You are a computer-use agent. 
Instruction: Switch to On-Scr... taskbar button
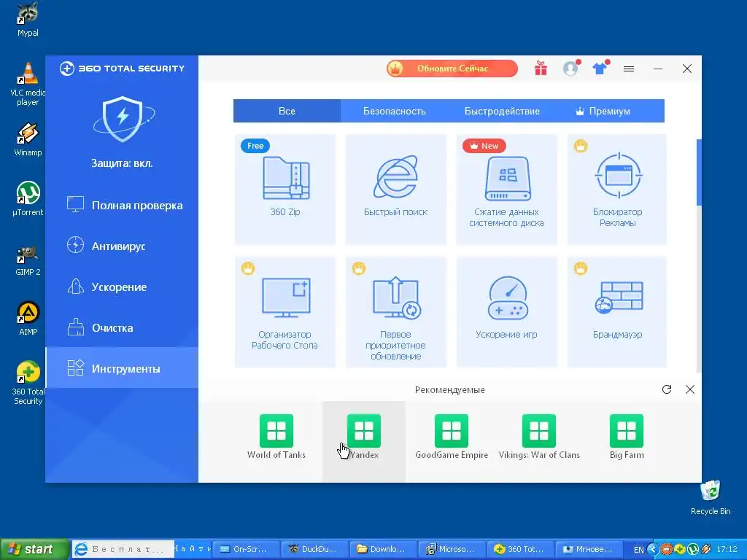coord(245,549)
